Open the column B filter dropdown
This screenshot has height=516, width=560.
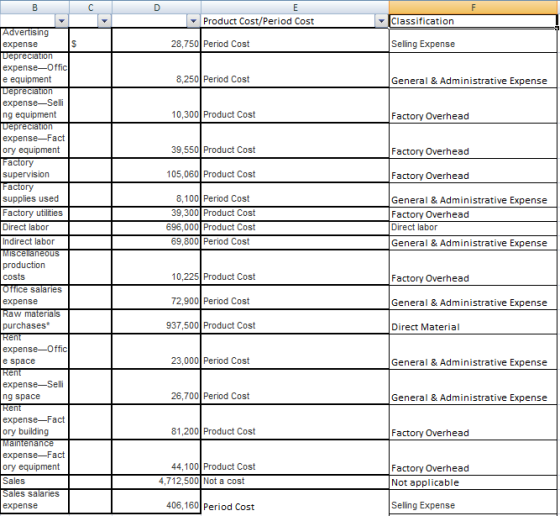(x=62, y=21)
